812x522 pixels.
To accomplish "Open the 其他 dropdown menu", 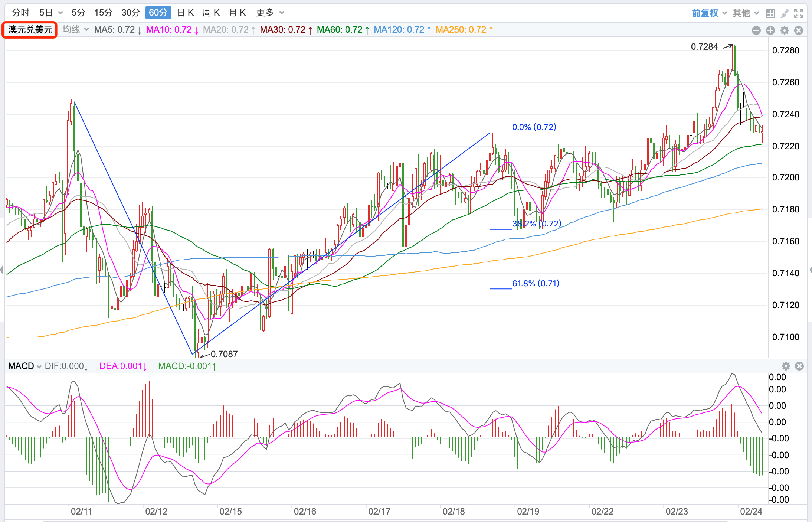I will [x=745, y=13].
